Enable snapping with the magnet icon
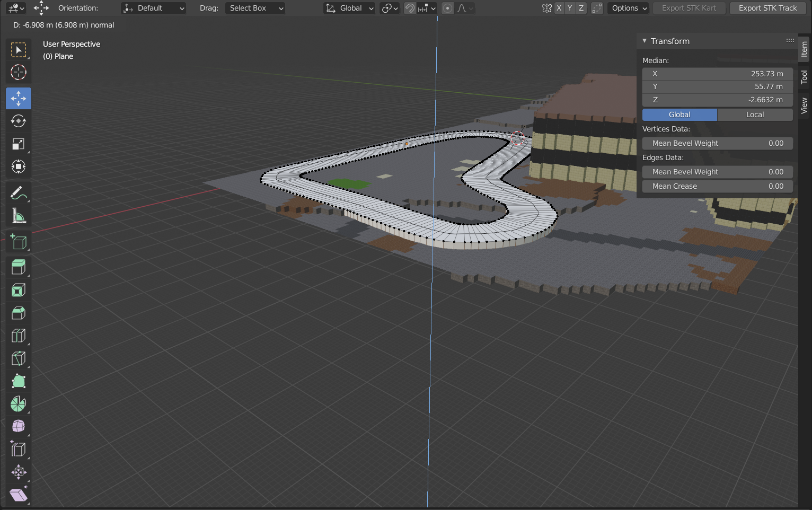This screenshot has width=812, height=510. point(410,8)
